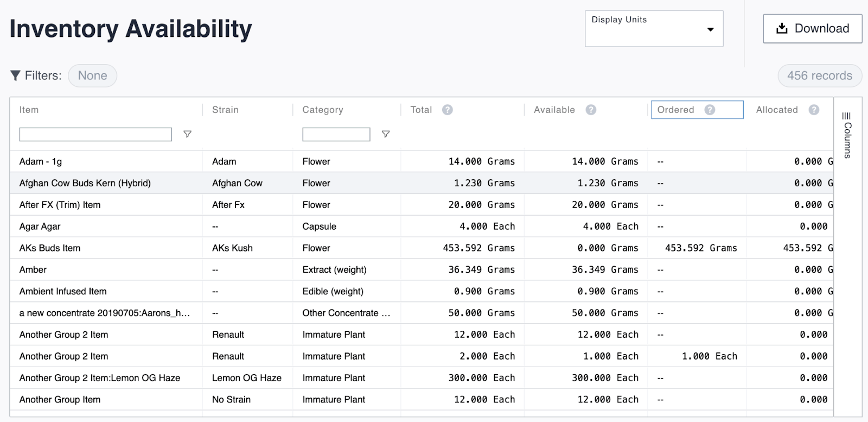The height and width of the screenshot is (422, 868).
Task: Focus the Item filter text field
Action: click(x=95, y=134)
